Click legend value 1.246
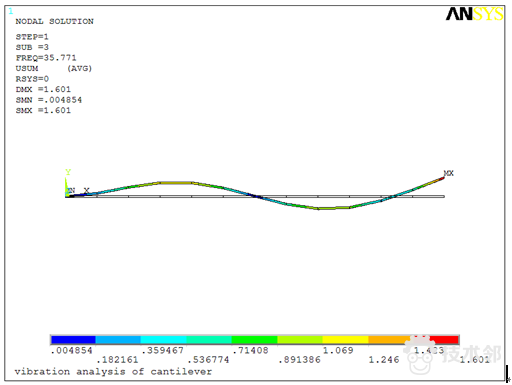The height and width of the screenshot is (385, 512). point(384,360)
